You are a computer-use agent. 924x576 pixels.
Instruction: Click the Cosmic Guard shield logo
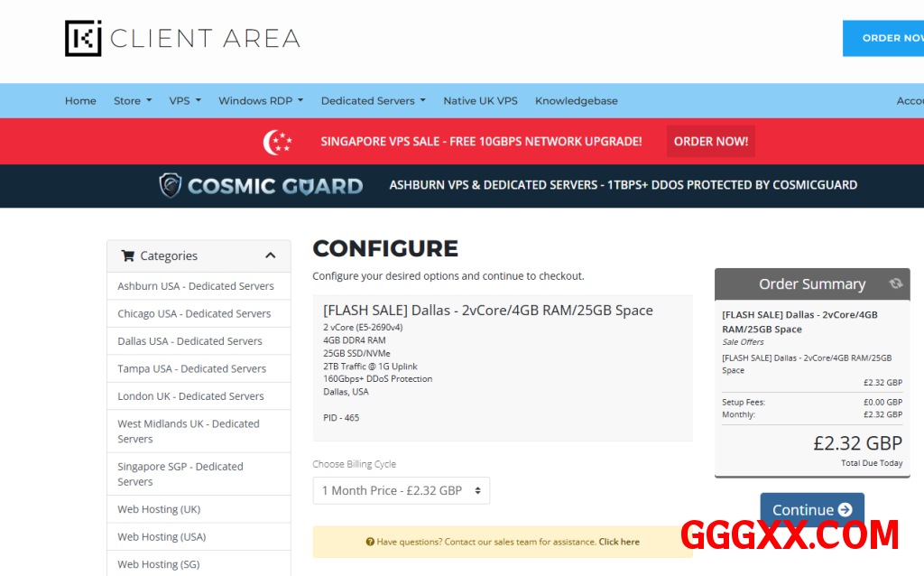(x=171, y=185)
